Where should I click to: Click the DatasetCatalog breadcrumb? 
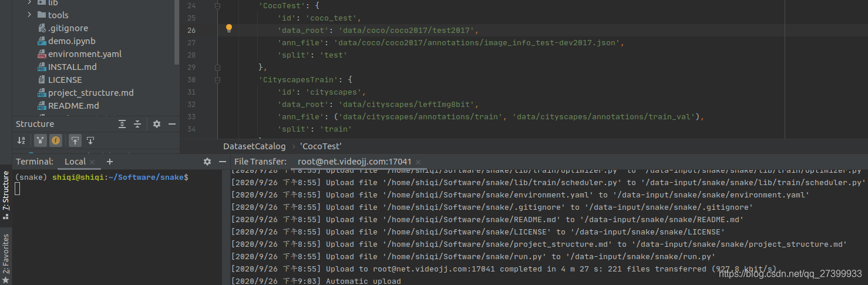pos(254,146)
